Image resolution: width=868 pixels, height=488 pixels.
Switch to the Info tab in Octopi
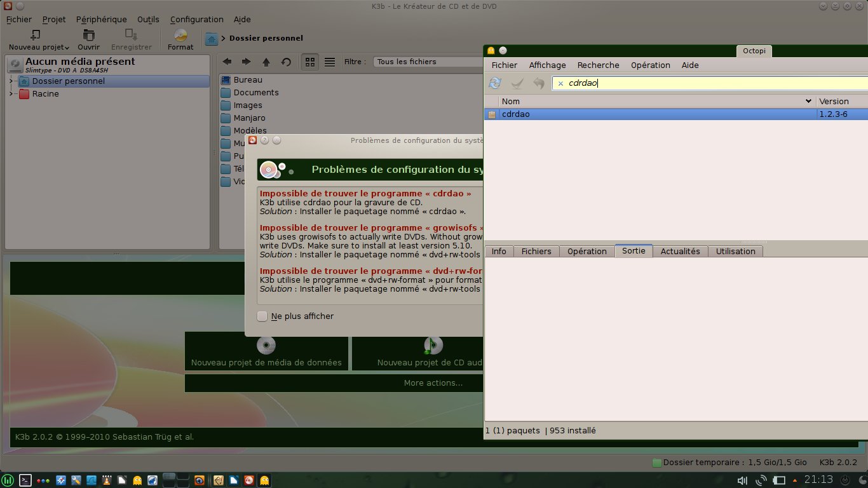coord(499,251)
